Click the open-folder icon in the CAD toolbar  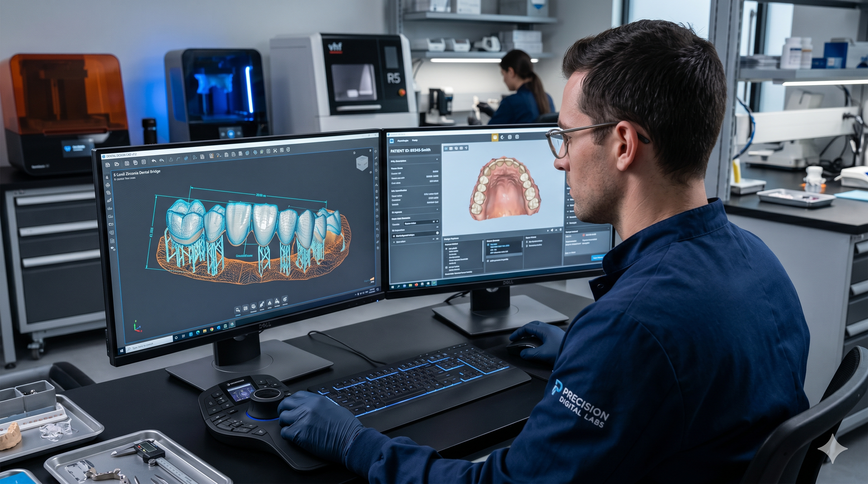tap(117, 164)
